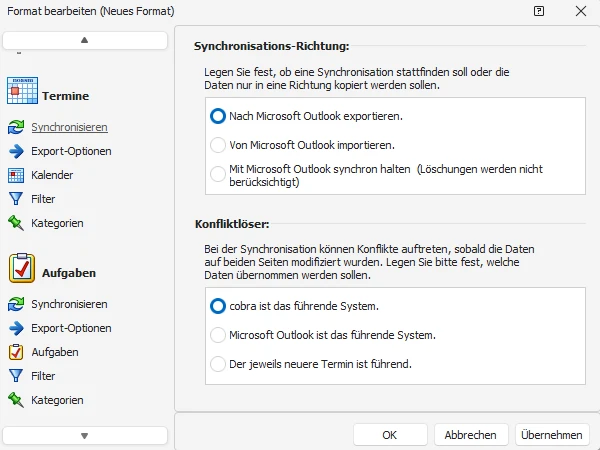Click the Aufgaben section heading
The height and width of the screenshot is (450, 600).
coord(69,273)
